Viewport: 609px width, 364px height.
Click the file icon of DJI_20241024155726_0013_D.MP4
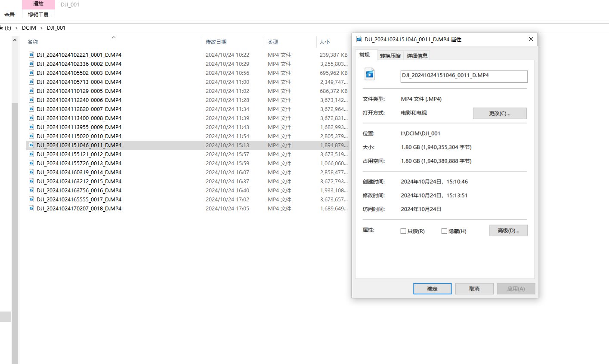click(31, 163)
